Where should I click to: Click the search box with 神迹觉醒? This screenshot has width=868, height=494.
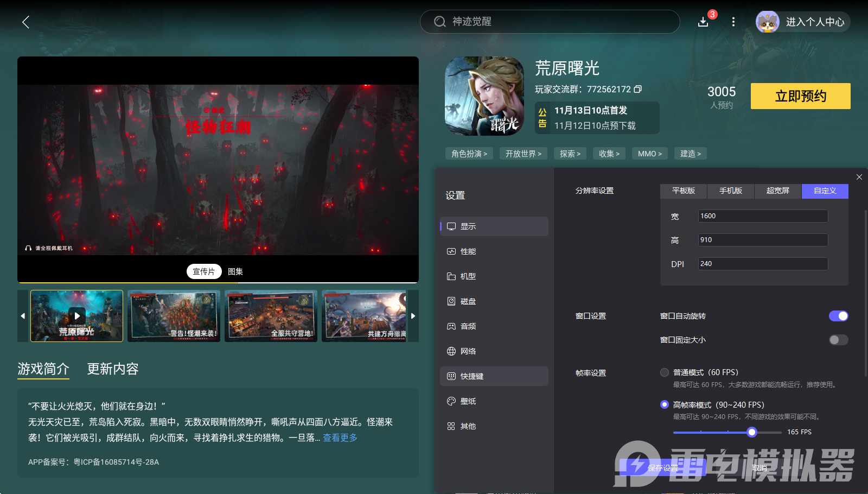click(x=550, y=22)
